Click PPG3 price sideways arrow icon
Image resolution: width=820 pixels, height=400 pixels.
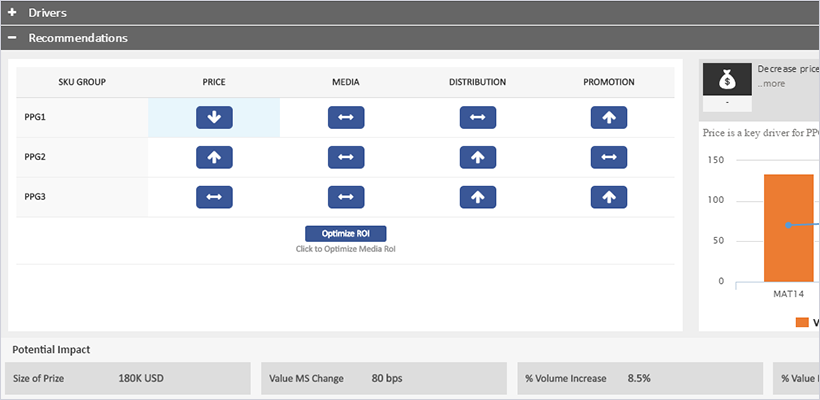coord(214,197)
